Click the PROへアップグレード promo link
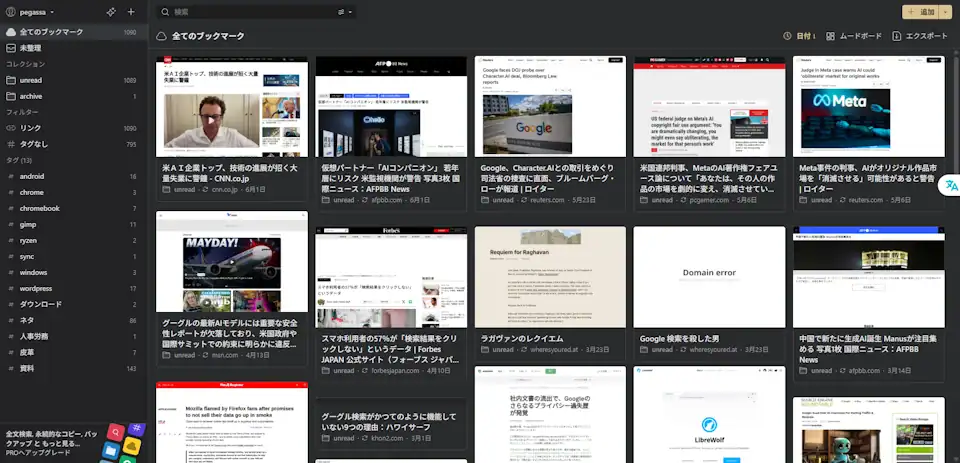The image size is (960, 463). 39,453
